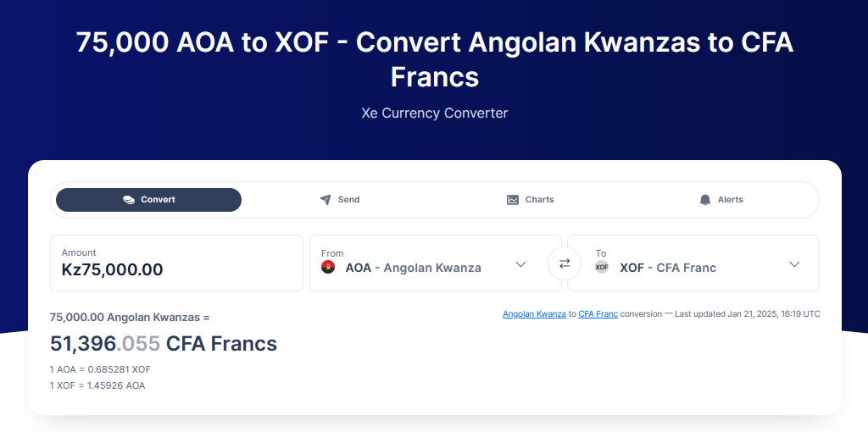868x432 pixels.
Task: Follow the CFA Franc link
Action: [598, 314]
